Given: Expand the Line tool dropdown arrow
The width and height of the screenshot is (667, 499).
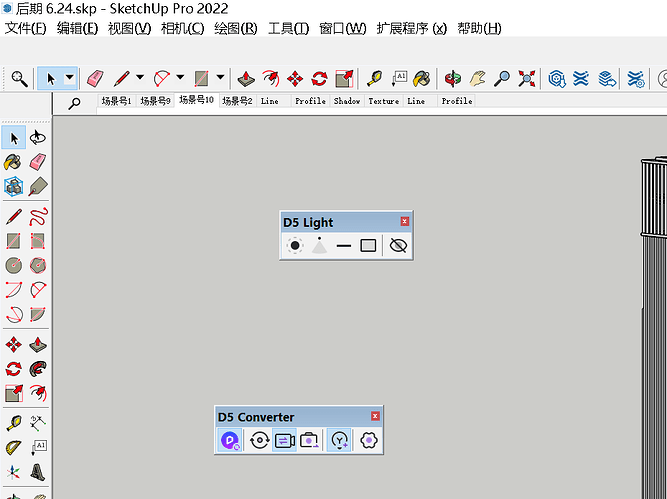Looking at the screenshot, I should click(140, 77).
